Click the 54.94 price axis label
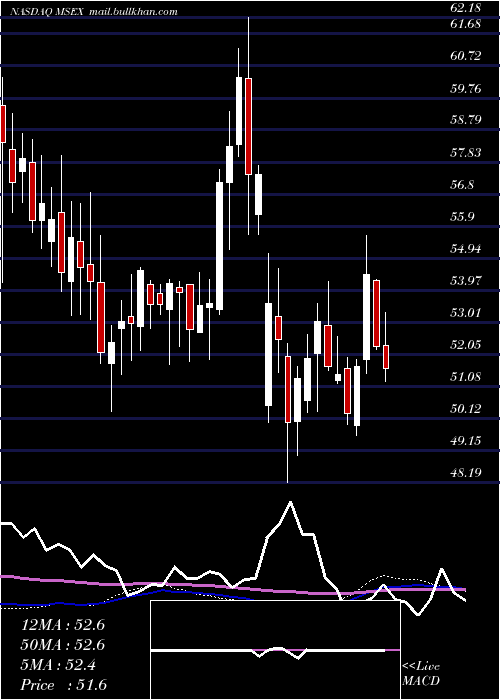Image resolution: width=500 pixels, height=700 pixels. pos(466,249)
